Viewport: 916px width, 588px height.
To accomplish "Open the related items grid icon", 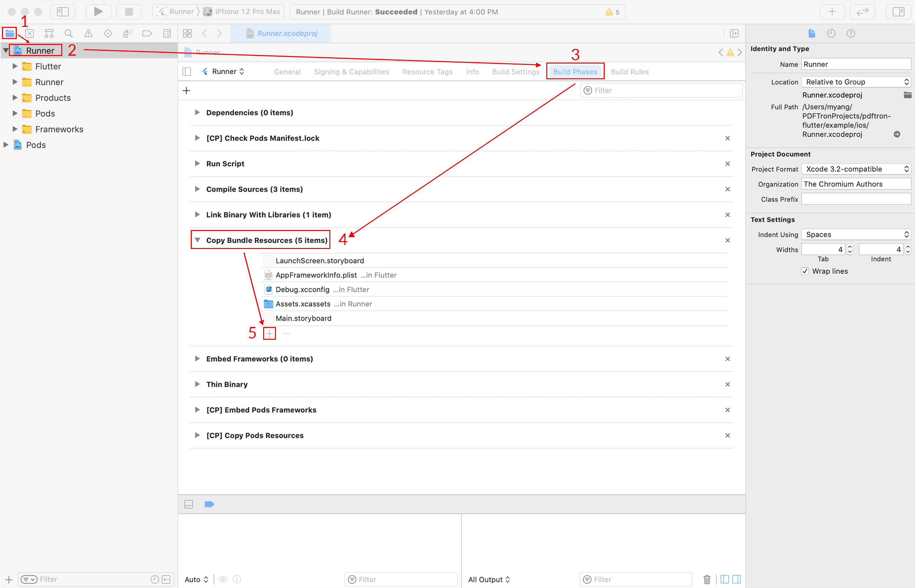I will pyautogui.click(x=187, y=34).
